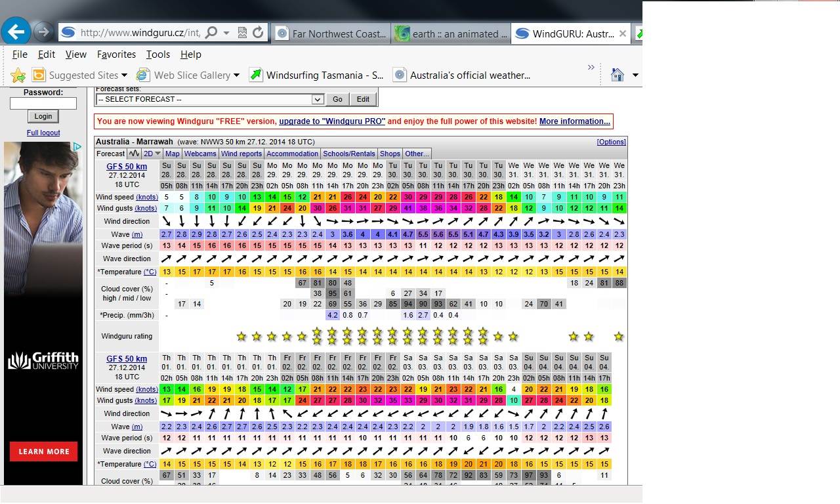Open the Tools menu

157,54
